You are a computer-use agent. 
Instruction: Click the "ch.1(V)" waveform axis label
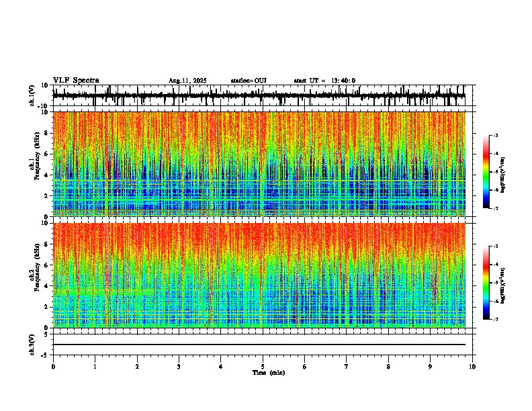32,95
